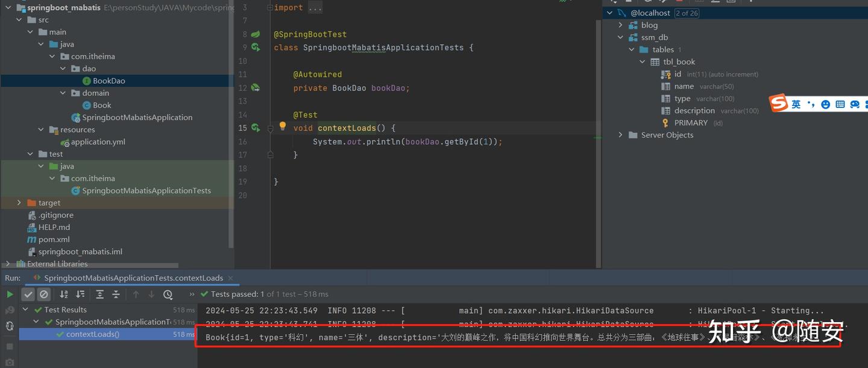
Task: Go to next failed test arrow
Action: pos(151,294)
